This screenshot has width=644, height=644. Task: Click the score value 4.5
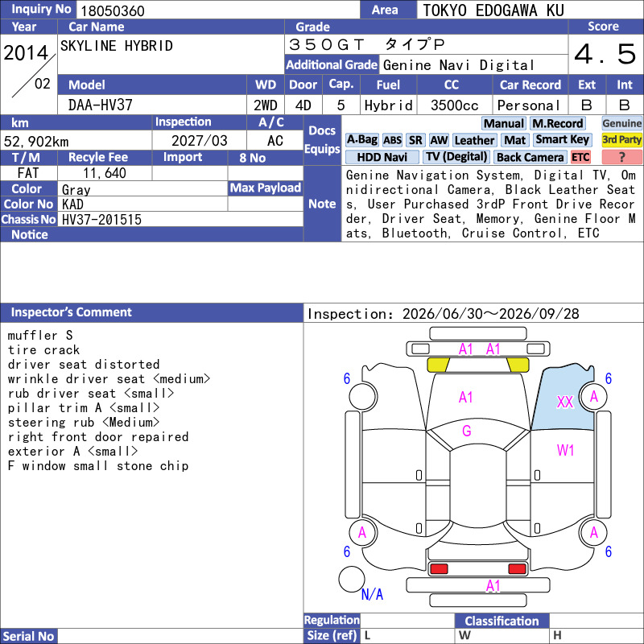[605, 54]
